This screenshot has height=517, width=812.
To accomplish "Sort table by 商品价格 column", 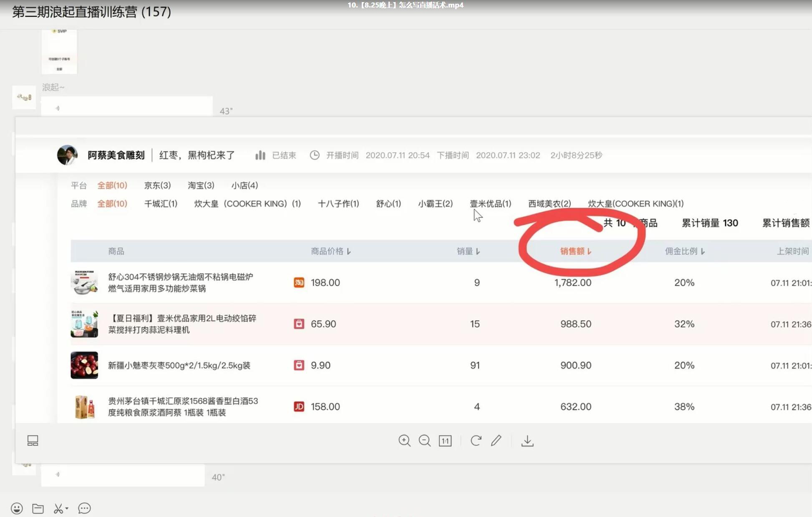I will [x=331, y=251].
